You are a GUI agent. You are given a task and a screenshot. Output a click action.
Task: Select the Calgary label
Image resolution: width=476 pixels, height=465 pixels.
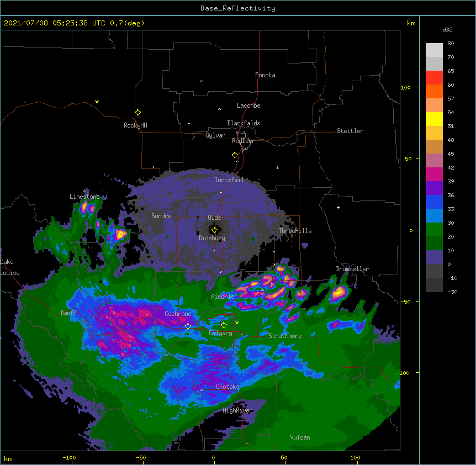pyautogui.click(x=220, y=333)
